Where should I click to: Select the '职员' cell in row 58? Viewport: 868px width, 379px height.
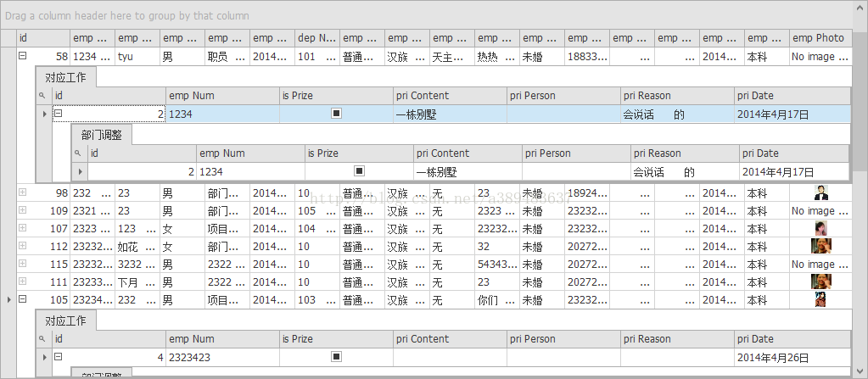tap(227, 56)
